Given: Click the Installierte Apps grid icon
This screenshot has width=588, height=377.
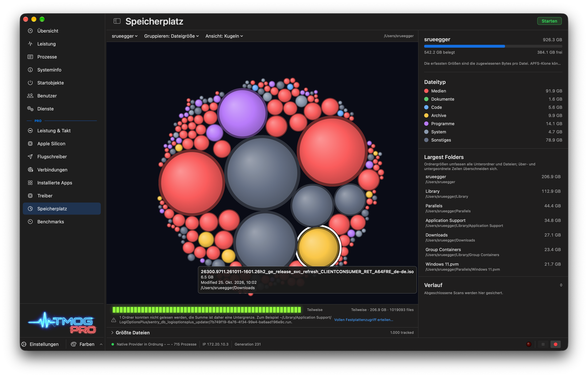Looking at the screenshot, I should coord(30,183).
